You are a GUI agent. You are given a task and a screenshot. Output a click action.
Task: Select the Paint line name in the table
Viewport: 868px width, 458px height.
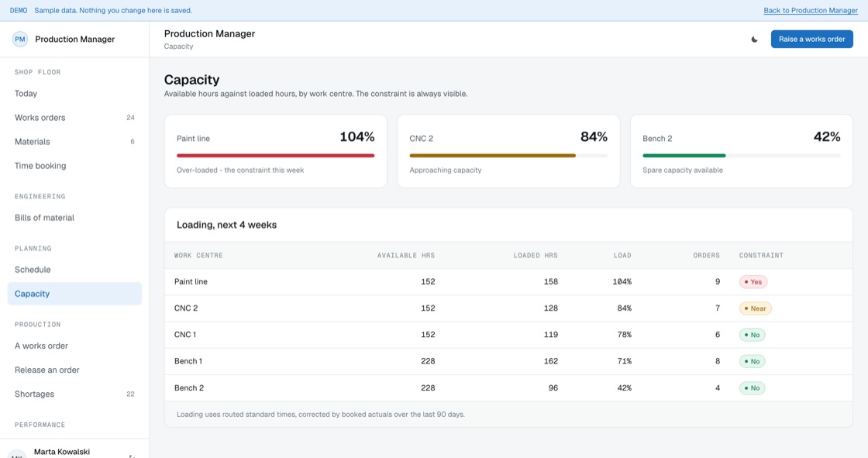pyautogui.click(x=191, y=282)
